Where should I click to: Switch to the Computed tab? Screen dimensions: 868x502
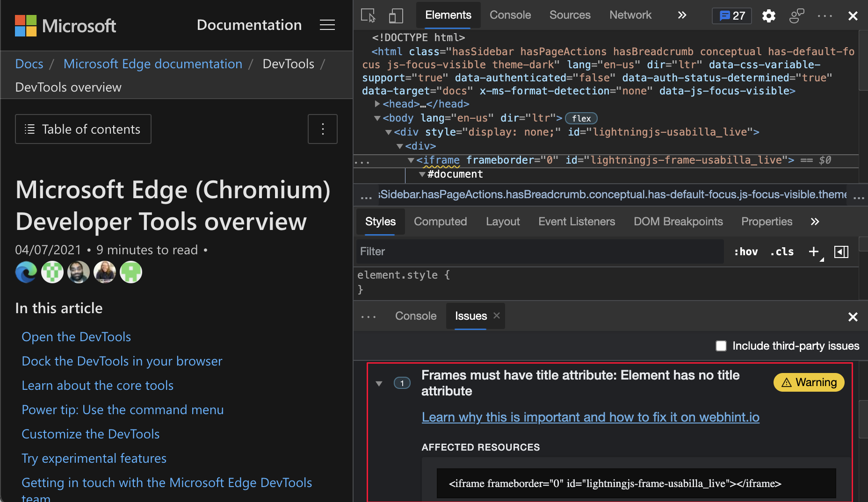(x=440, y=222)
